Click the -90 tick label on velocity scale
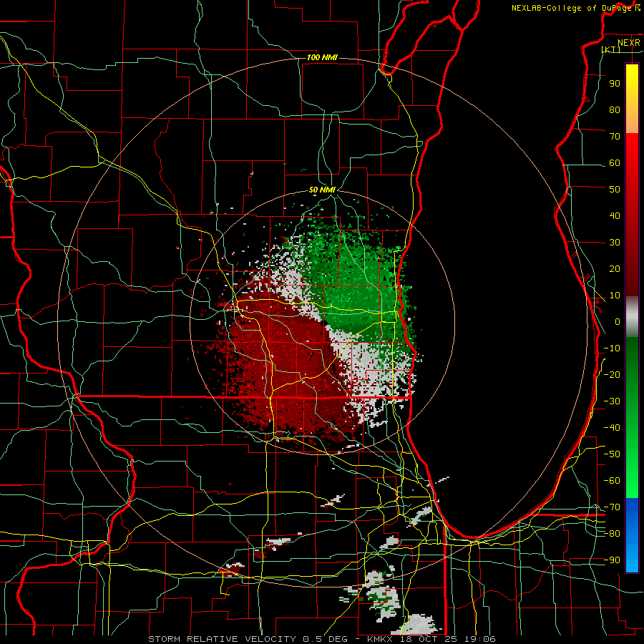Image resolution: width=644 pixels, height=644 pixels. 612,560
